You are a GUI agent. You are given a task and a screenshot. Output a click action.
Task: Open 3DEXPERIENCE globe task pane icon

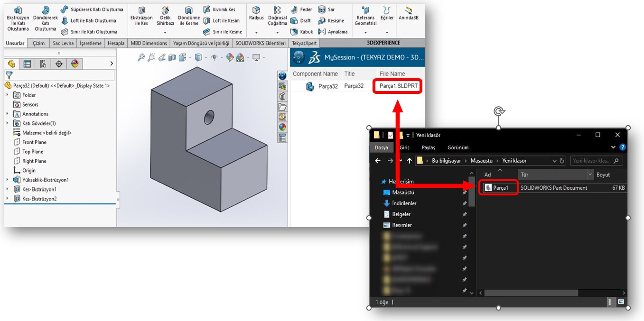[x=282, y=76]
